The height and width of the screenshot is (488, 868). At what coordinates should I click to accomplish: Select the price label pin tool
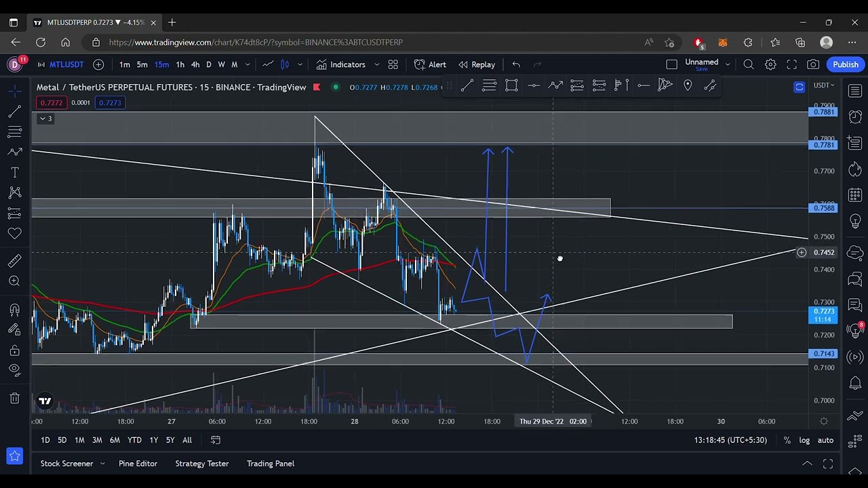688,85
